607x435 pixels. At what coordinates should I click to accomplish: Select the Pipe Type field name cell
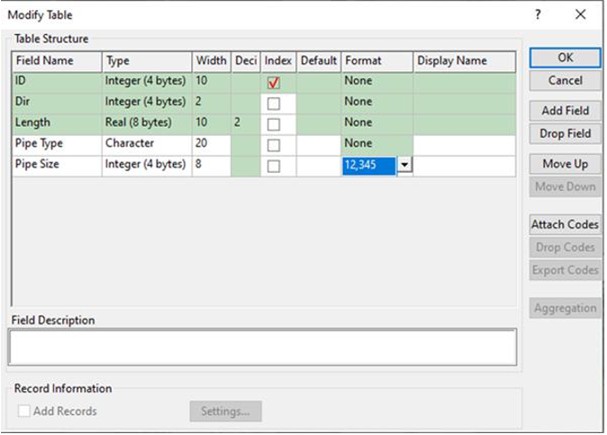click(x=56, y=144)
